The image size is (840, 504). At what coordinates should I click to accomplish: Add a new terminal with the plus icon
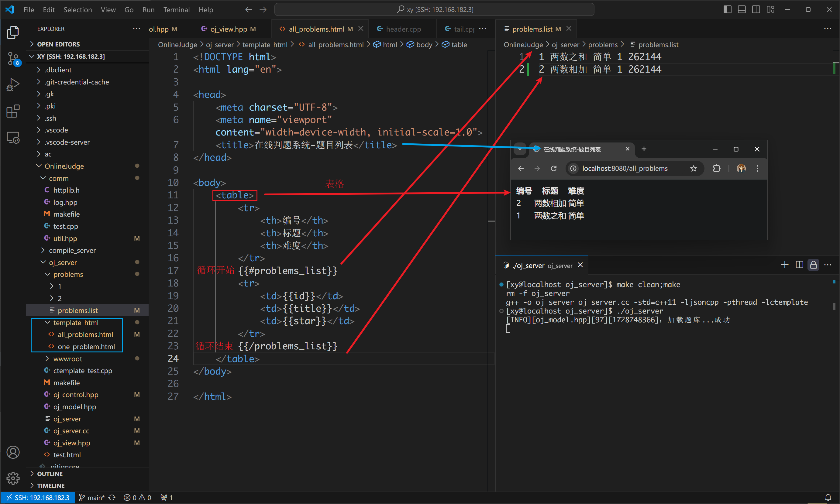(785, 265)
